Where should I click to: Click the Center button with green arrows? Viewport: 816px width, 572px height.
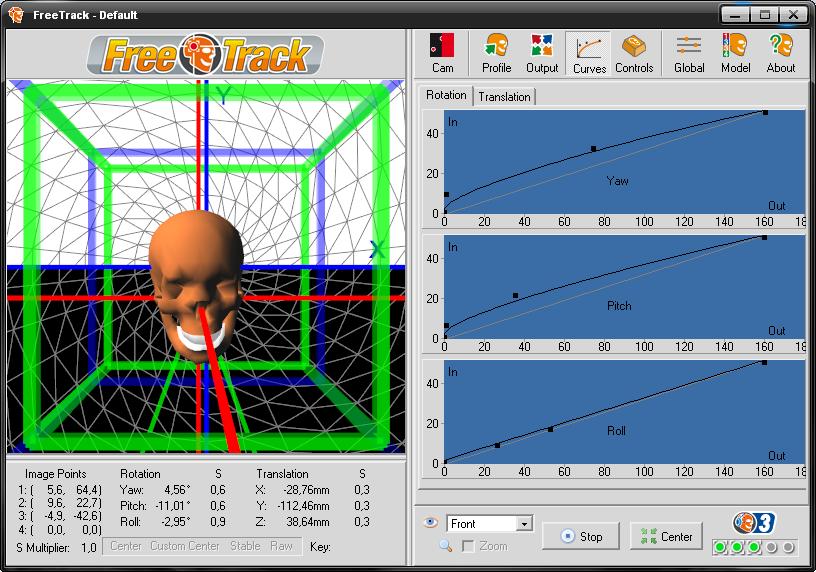(x=666, y=536)
